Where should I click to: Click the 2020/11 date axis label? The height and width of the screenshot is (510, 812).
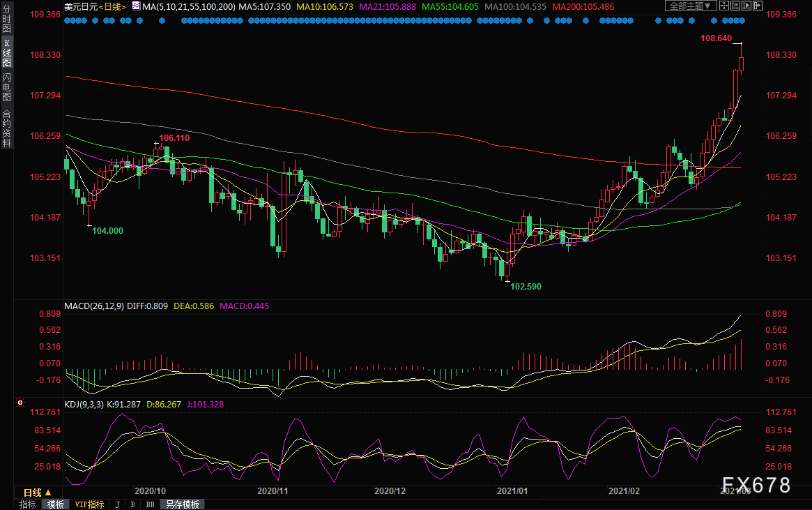(273, 491)
